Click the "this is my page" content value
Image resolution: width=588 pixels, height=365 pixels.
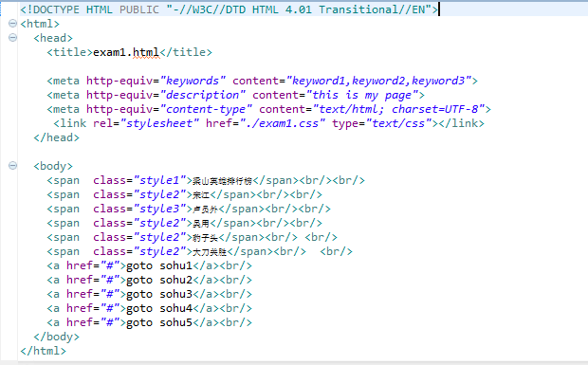pos(362,95)
